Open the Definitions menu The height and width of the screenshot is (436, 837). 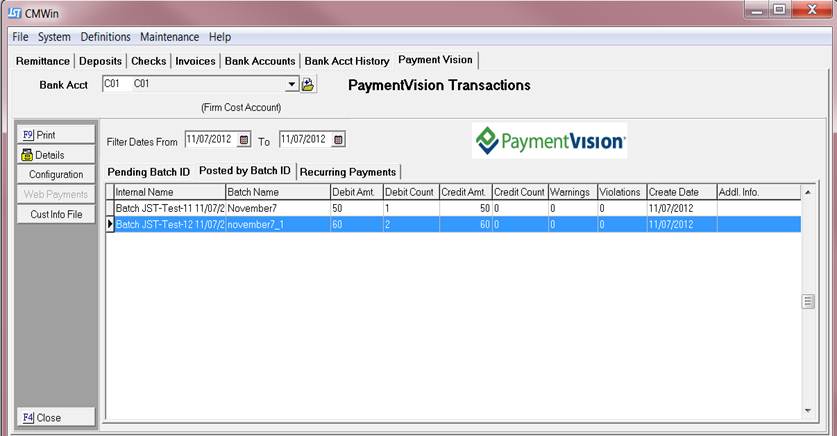click(105, 37)
